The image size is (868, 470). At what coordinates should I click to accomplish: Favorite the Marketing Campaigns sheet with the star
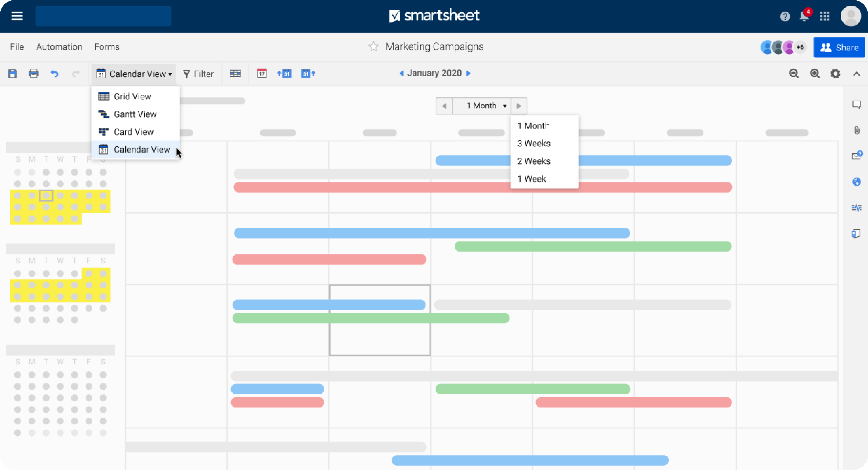tap(373, 46)
